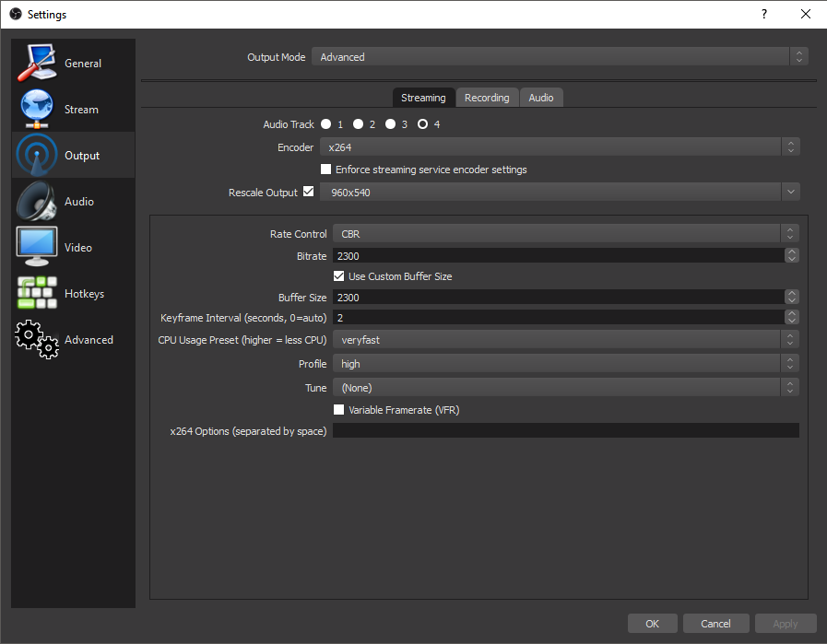Select the Output broadcast icon

tap(37, 155)
